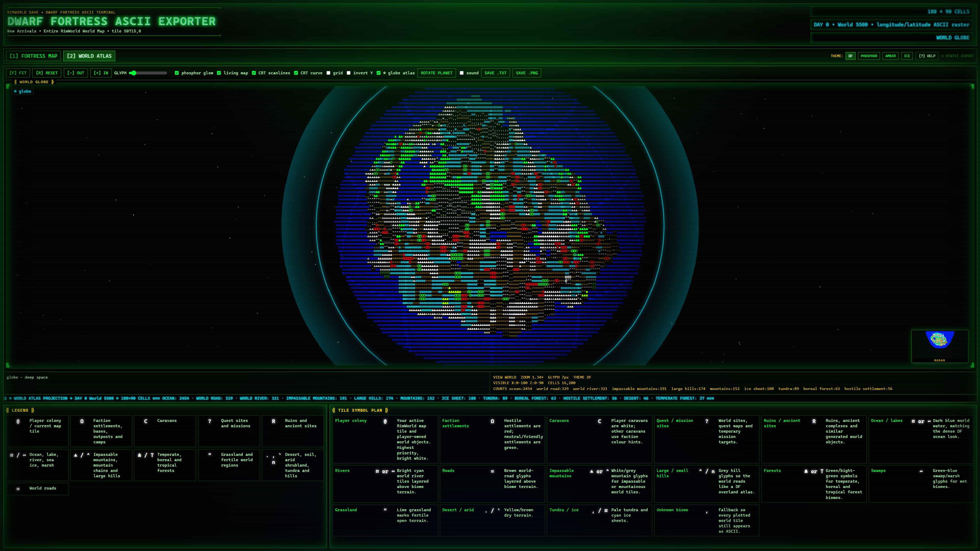Turn off CRT scanlines

click(254, 73)
